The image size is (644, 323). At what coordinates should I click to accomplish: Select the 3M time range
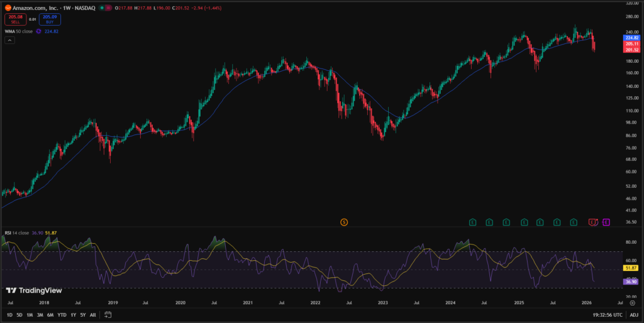[40, 315]
